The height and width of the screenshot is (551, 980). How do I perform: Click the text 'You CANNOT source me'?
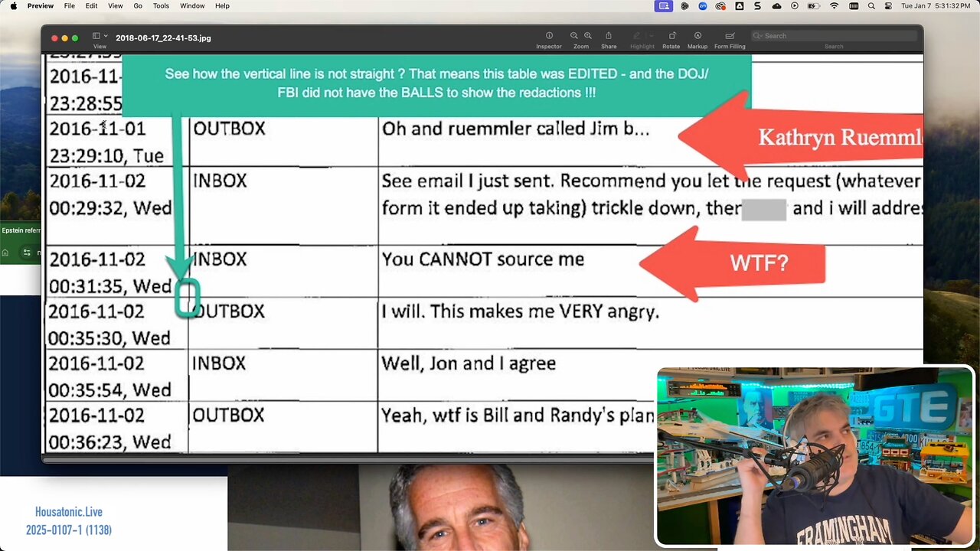483,259
